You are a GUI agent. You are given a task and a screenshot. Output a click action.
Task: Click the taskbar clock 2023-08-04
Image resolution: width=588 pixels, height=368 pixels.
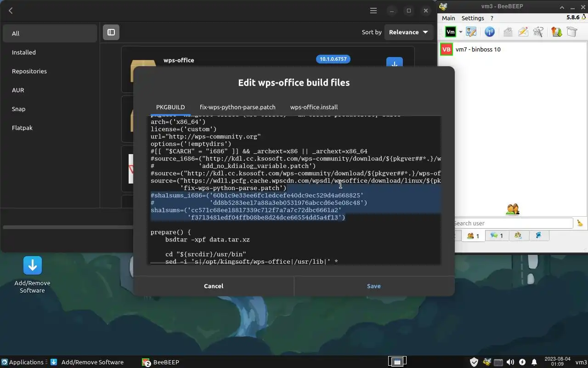tap(557, 362)
